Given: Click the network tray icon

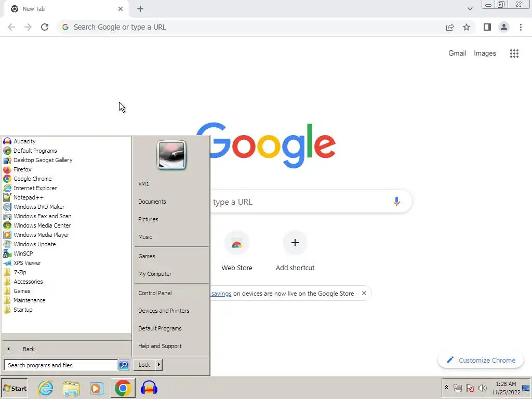Looking at the screenshot, I should tap(457, 388).
